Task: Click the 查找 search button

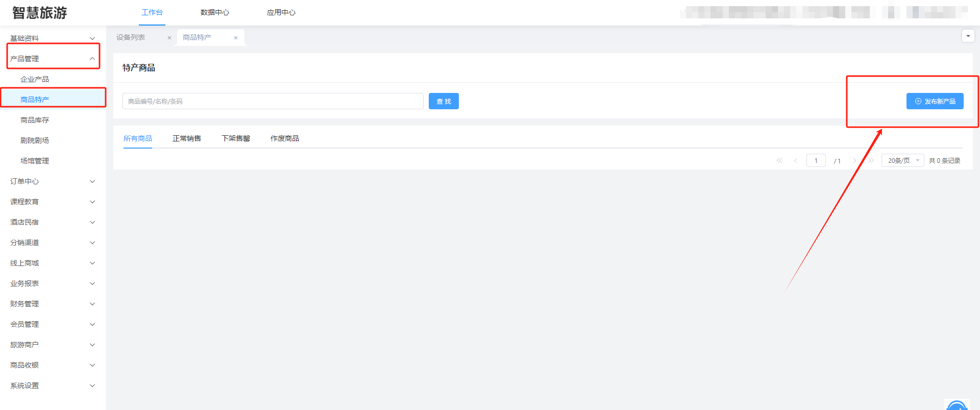Action: click(x=444, y=101)
